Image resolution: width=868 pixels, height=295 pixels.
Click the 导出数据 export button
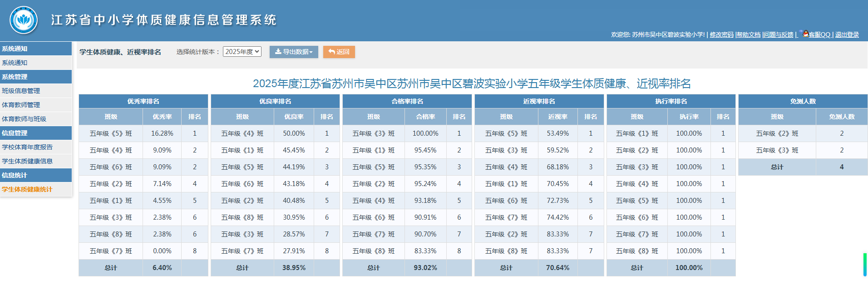294,52
